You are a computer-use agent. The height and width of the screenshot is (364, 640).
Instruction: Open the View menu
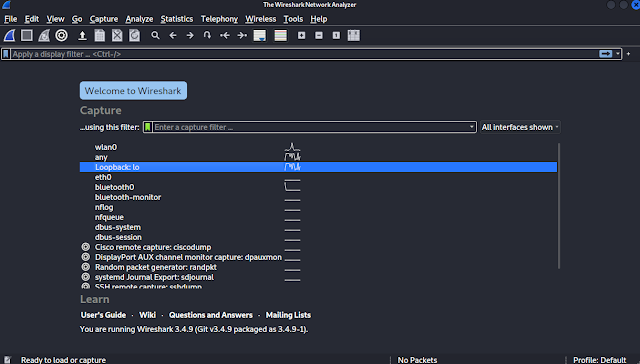[x=55, y=19]
